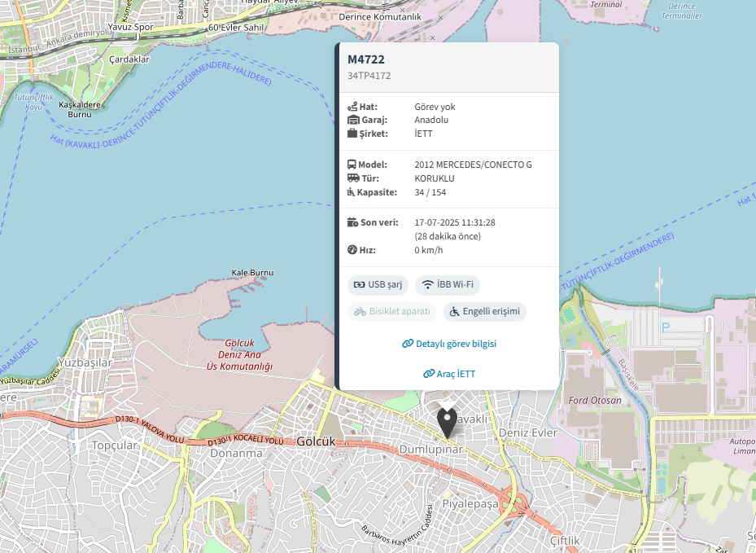Screen dimensions: 756x553
Task: Click the parking P symbol on map
Action: 666,327
